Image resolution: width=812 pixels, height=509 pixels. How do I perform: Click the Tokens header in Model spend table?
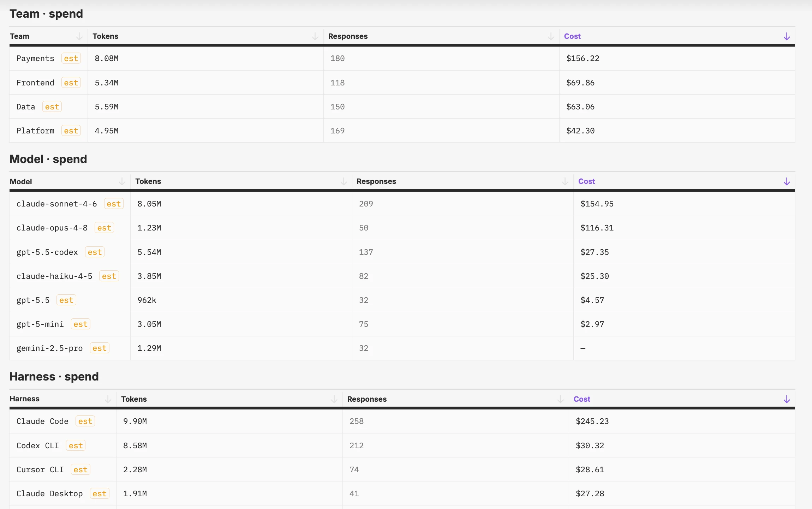pos(148,181)
